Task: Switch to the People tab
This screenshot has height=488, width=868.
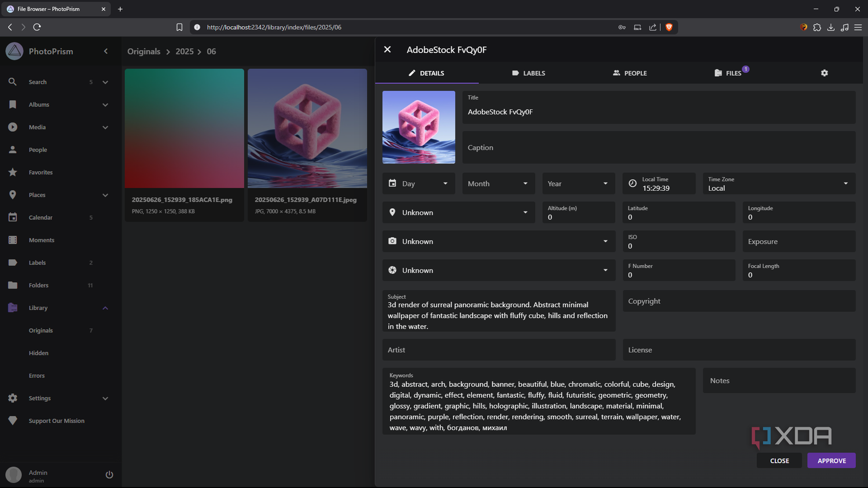Action: [x=630, y=73]
